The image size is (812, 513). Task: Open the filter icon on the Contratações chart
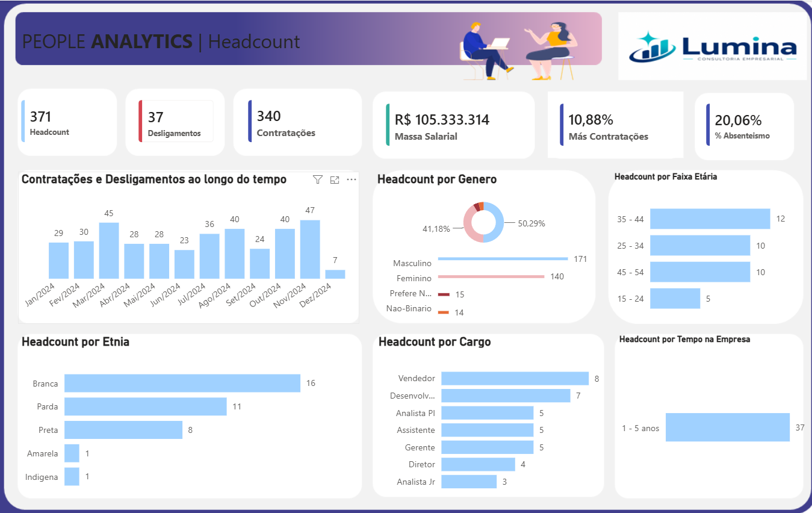point(318,179)
